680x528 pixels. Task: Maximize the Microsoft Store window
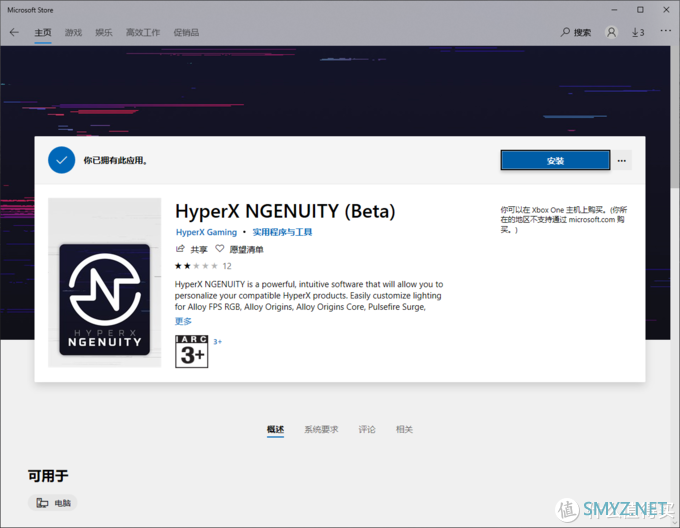640,10
